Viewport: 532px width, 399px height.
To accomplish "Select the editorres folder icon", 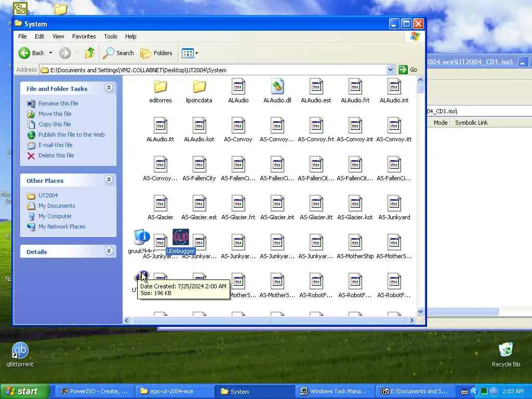I will (x=161, y=87).
